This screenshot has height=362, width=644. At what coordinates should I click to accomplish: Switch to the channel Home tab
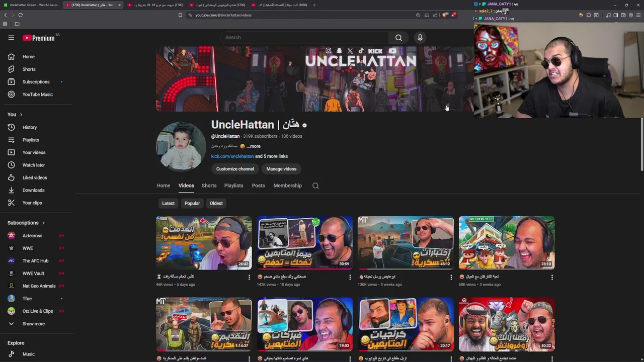point(164,186)
